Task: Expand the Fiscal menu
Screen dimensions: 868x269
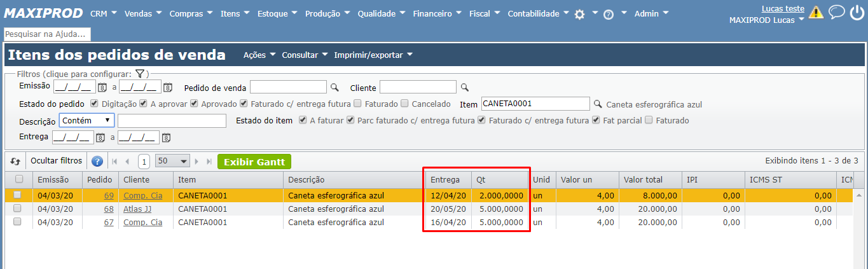Action: [485, 13]
